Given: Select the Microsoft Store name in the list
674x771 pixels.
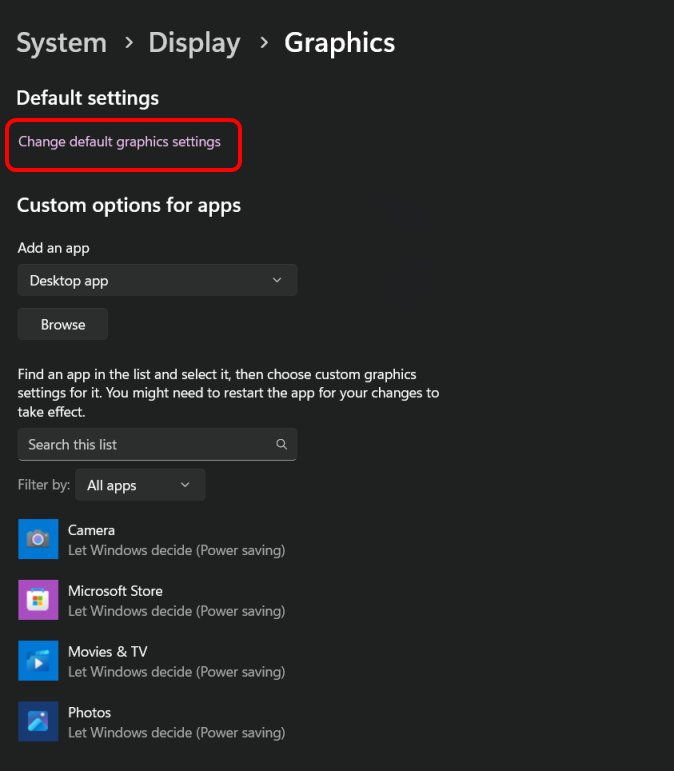Looking at the screenshot, I should (115, 591).
